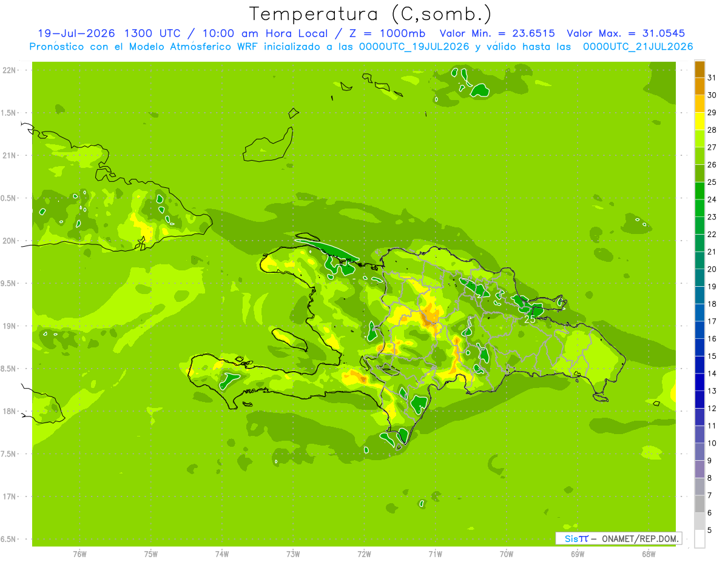Click the '76W' longitude axis label
The width and height of the screenshot is (728, 562).
pos(79,554)
